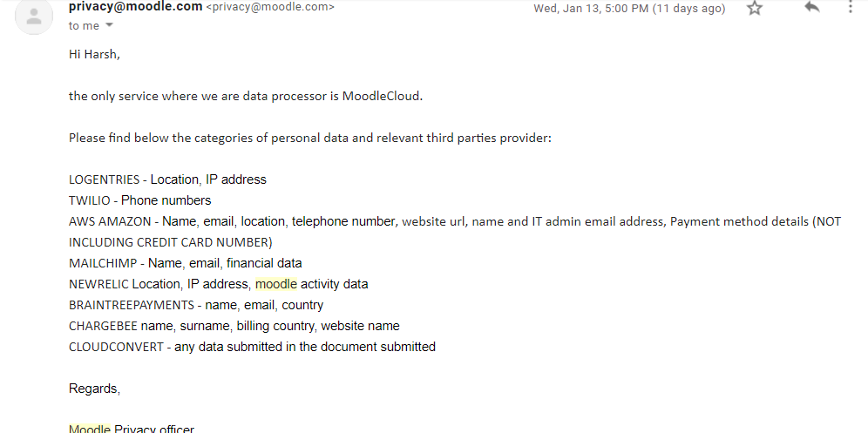Expand recipient details next to "to me"
This screenshot has height=433, width=868.
coord(110,25)
